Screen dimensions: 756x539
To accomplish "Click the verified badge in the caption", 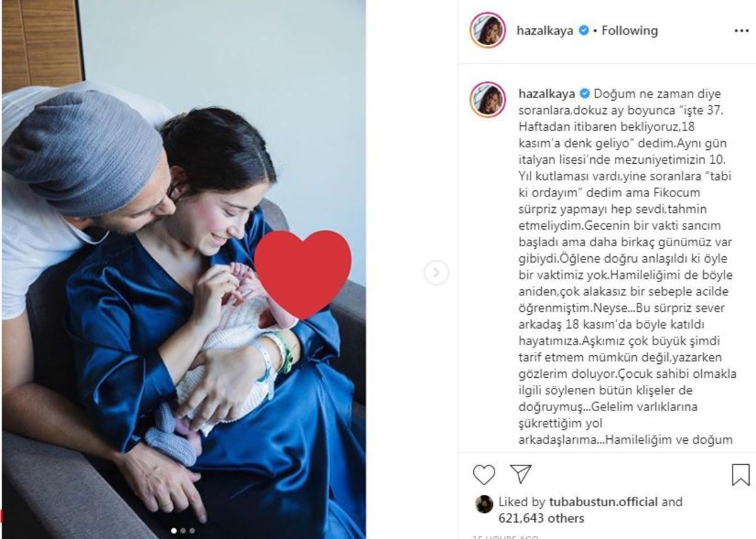I will tap(584, 94).
